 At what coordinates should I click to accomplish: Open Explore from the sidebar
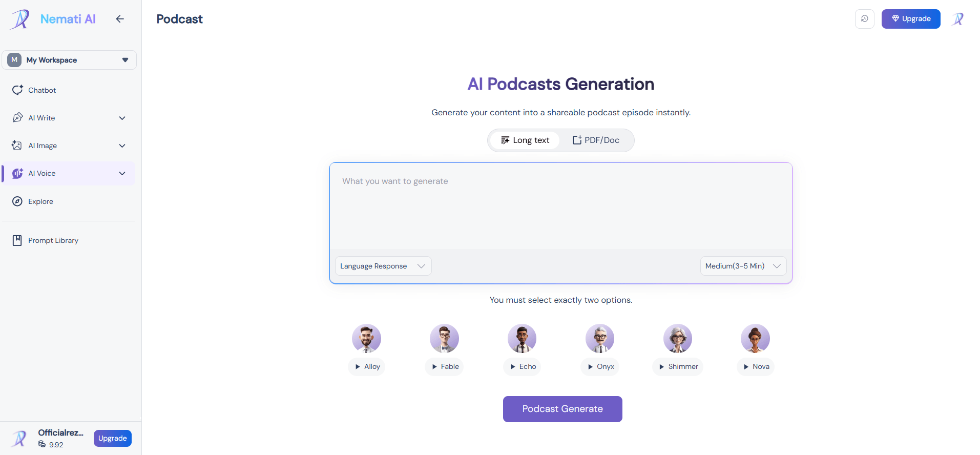(69, 201)
